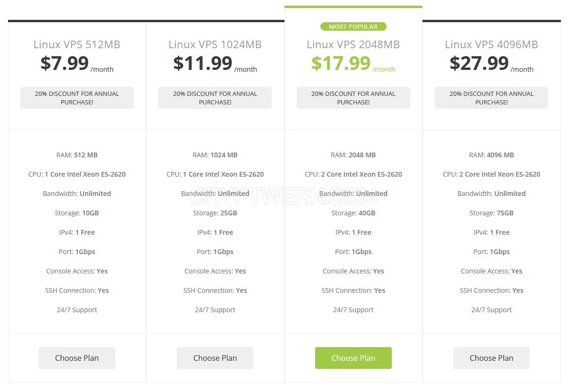This screenshot has height=392, width=568.
Task: Click the $27.99 price
Action: pos(479,63)
